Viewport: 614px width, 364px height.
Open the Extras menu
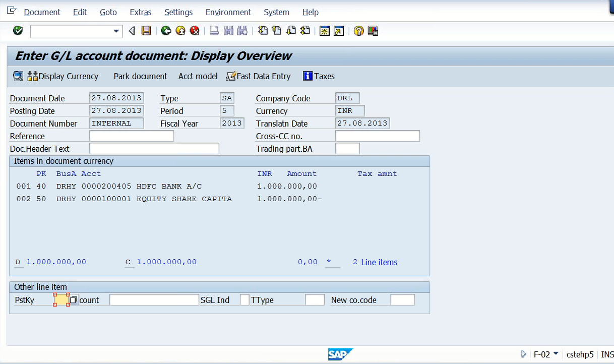(x=141, y=12)
